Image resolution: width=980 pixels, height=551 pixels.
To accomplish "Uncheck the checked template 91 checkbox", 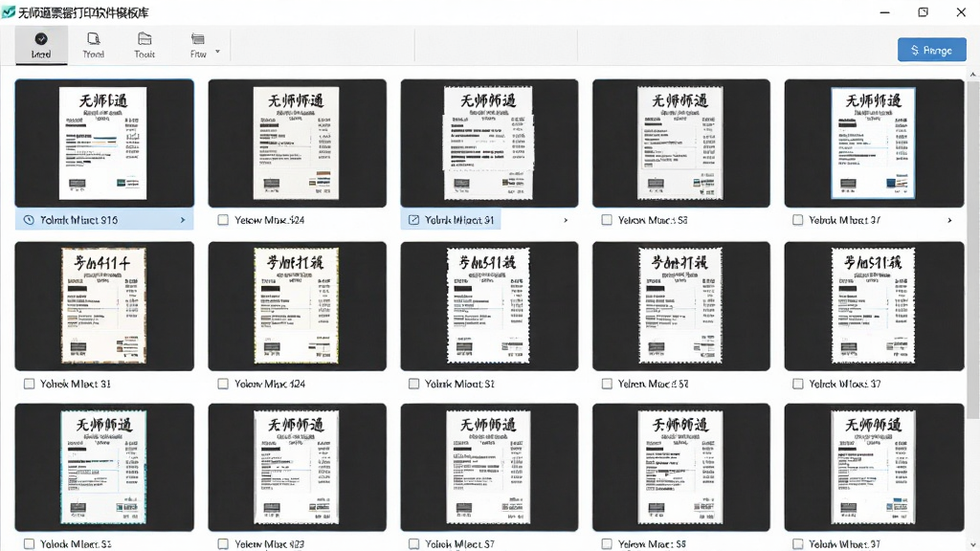I will (x=413, y=220).
